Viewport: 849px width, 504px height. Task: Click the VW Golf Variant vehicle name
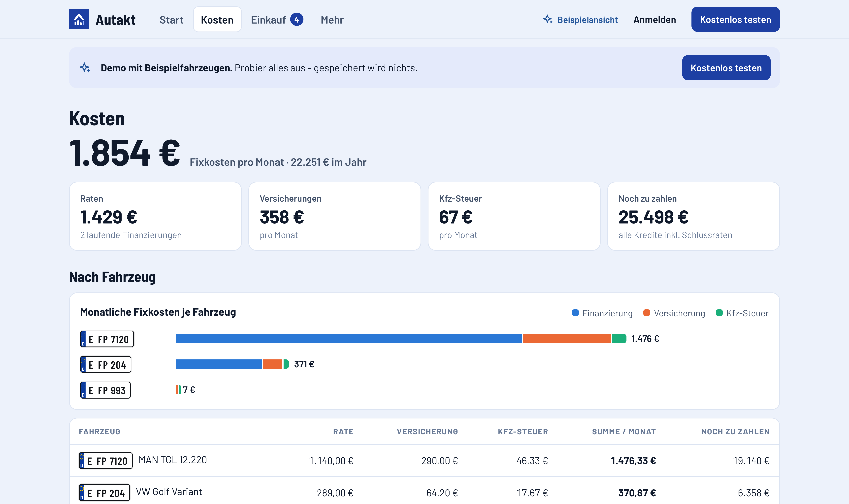coord(169,492)
